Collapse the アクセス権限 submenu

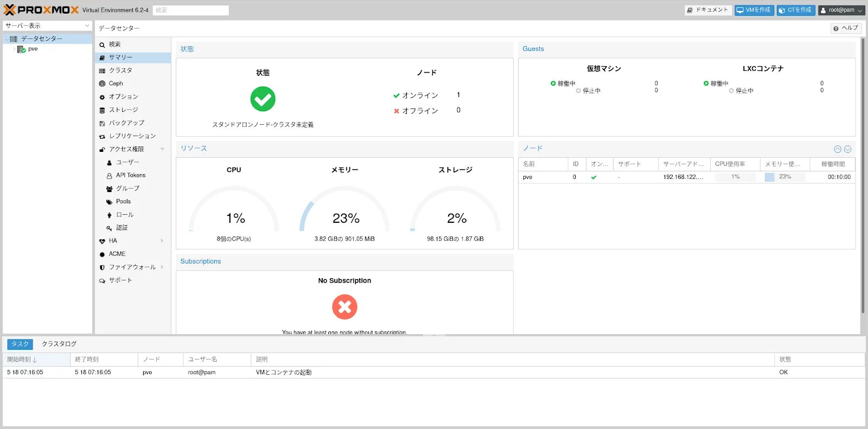(x=162, y=149)
